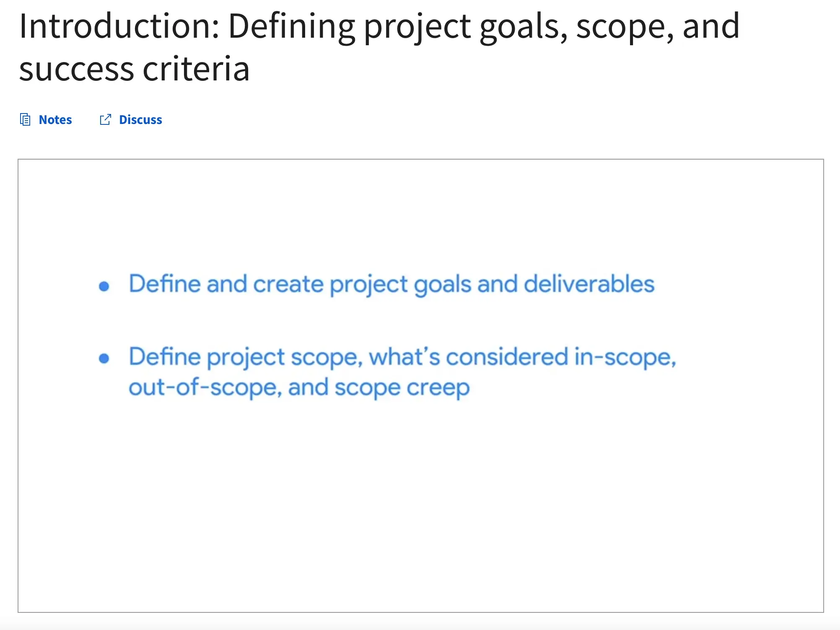Click the Discuss external-link icon

tap(105, 120)
